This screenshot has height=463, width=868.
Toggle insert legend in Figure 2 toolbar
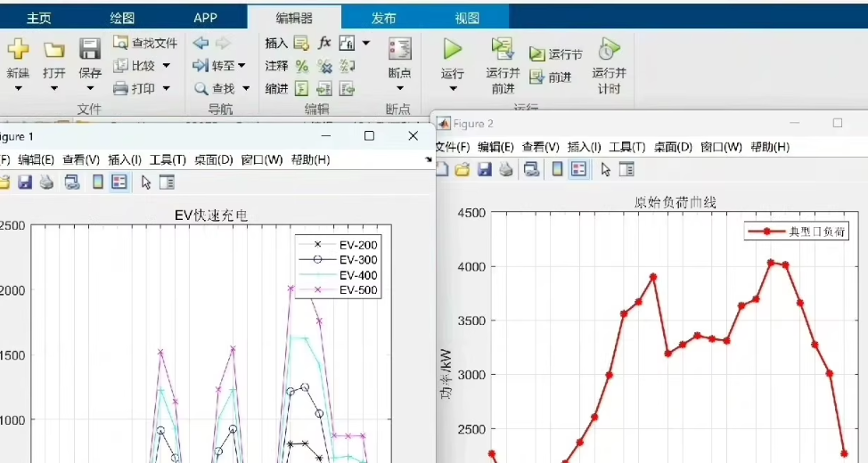click(x=578, y=169)
